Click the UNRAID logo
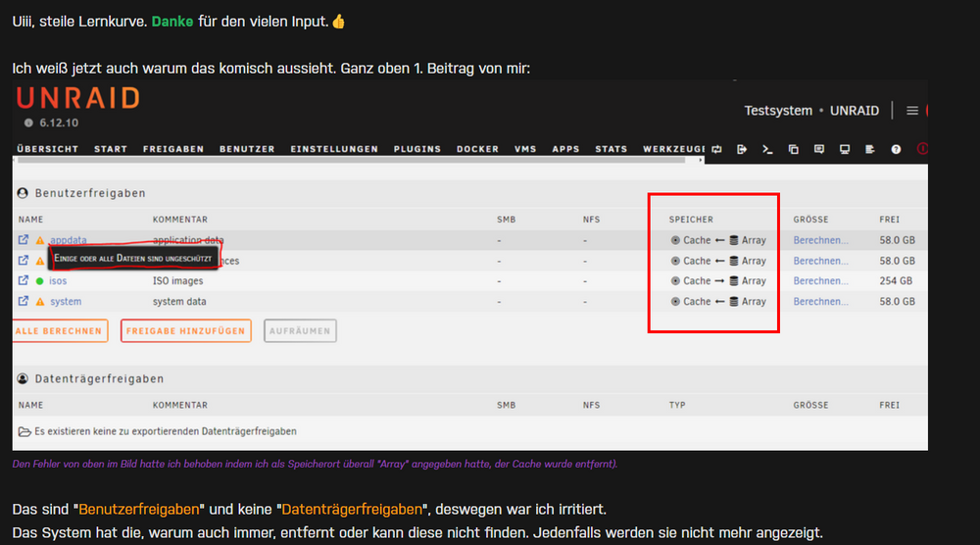 pos(78,98)
